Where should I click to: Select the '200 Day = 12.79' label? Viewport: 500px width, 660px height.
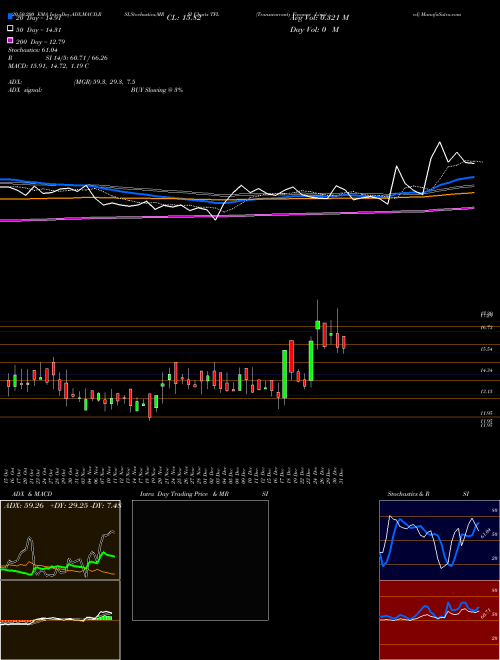coord(40,42)
